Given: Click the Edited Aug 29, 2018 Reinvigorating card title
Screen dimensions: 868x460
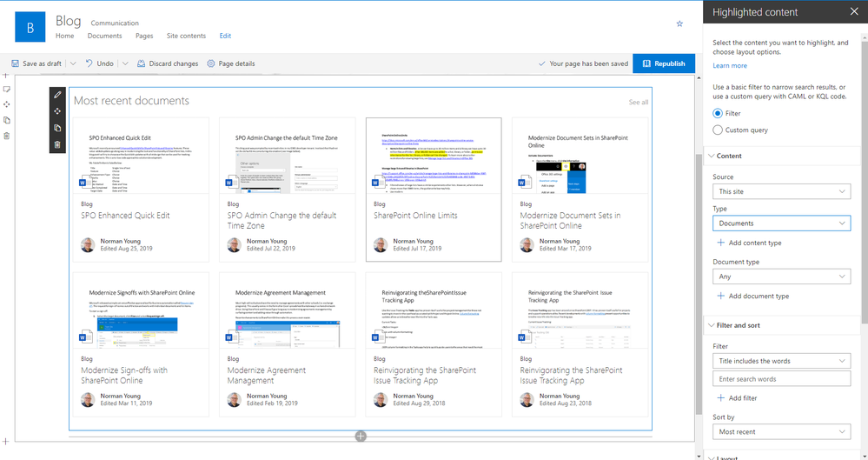Looking at the screenshot, I should point(425,375).
